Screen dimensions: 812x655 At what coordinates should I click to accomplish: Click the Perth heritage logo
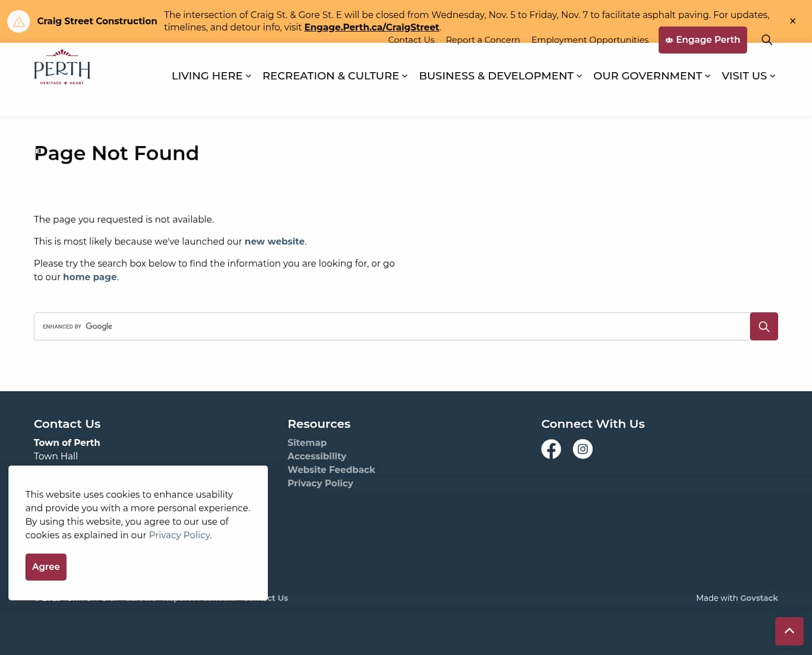point(62,67)
